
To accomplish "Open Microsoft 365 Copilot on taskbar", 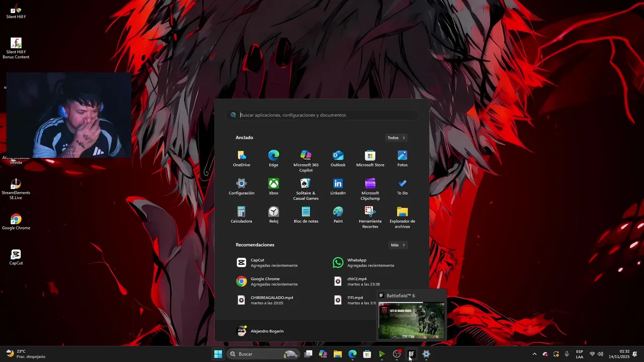I will click(323, 354).
